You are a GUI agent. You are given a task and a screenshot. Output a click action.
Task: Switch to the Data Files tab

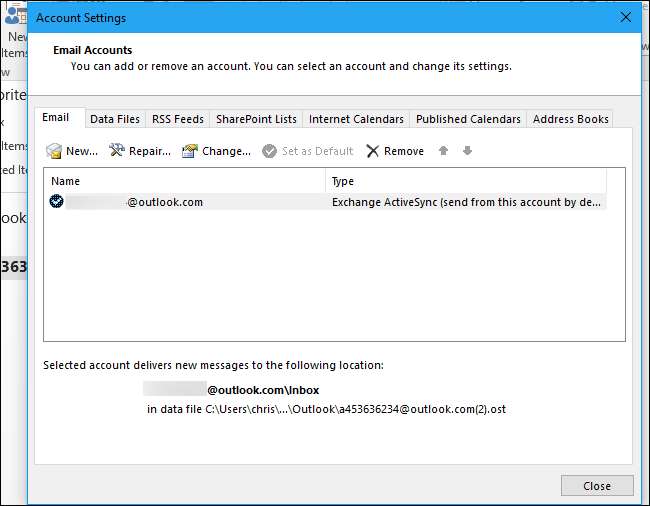(115, 119)
